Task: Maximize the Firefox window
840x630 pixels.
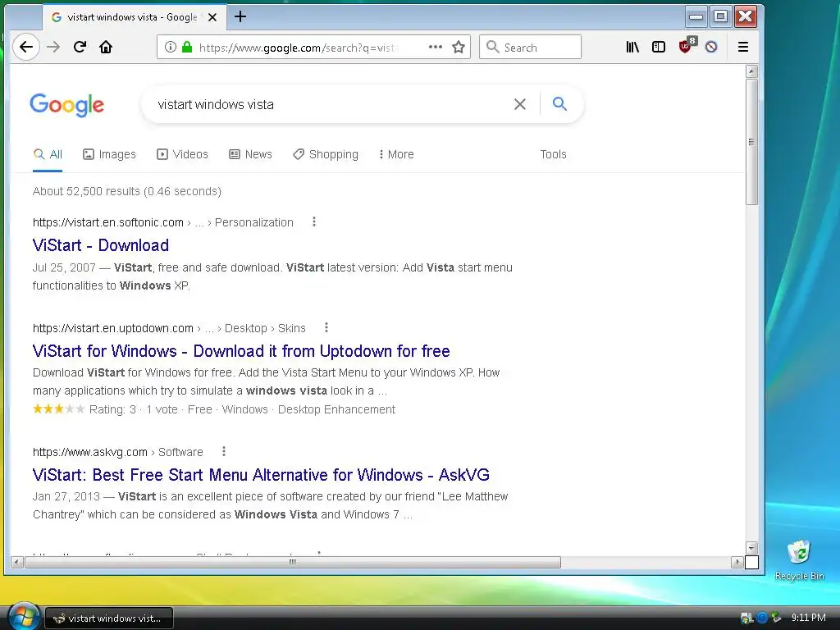Action: [x=720, y=16]
